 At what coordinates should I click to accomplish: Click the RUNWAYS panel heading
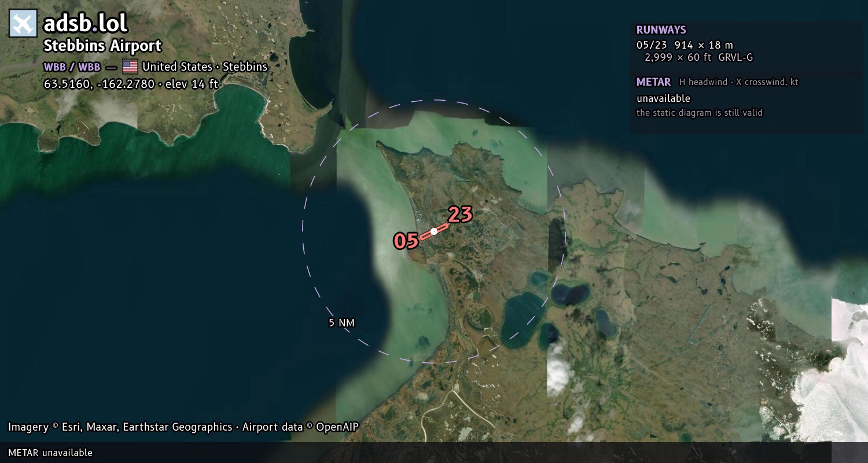[x=661, y=30]
